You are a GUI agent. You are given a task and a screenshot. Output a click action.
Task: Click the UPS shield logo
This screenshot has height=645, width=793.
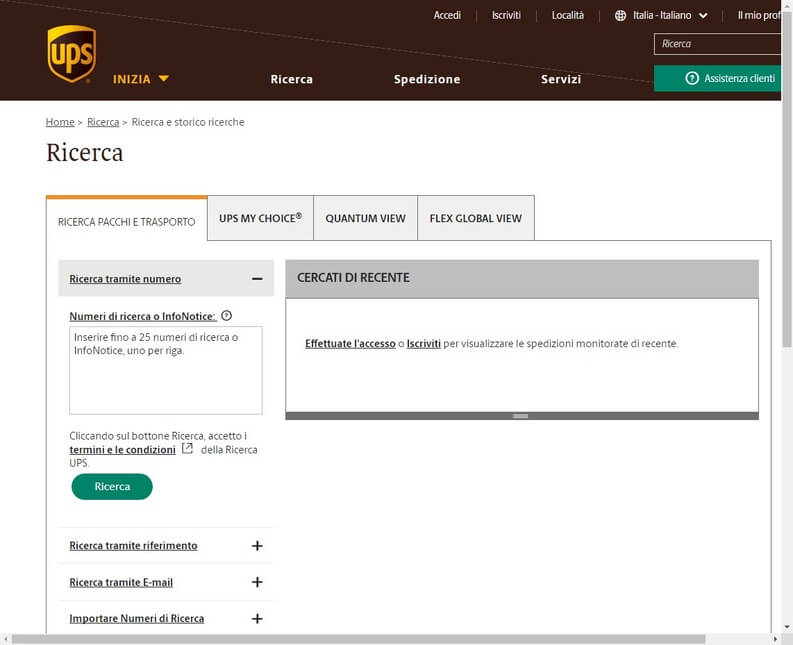[x=71, y=54]
